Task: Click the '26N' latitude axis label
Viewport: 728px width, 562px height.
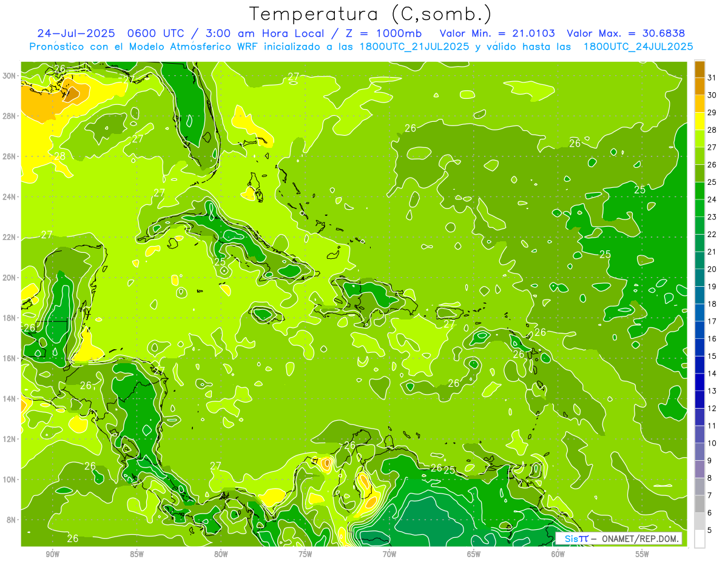Action: coord(10,156)
